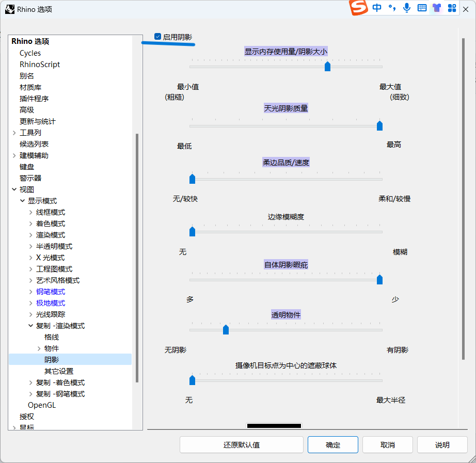The image size is (476, 463).
Task: Confirm with the 确定 button
Action: point(332,445)
